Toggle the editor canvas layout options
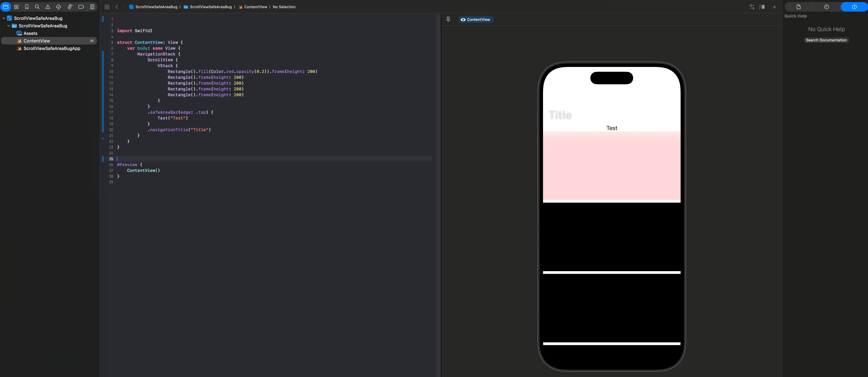 [x=762, y=7]
